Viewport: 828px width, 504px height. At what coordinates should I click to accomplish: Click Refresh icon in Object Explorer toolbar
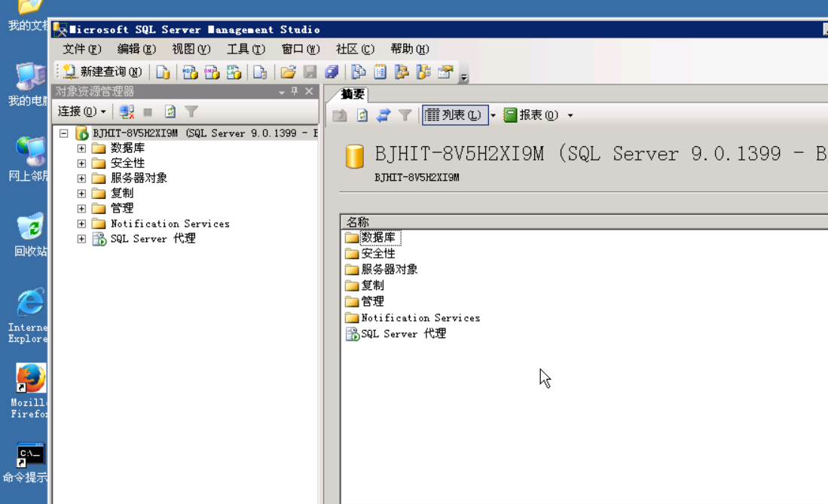click(x=170, y=111)
